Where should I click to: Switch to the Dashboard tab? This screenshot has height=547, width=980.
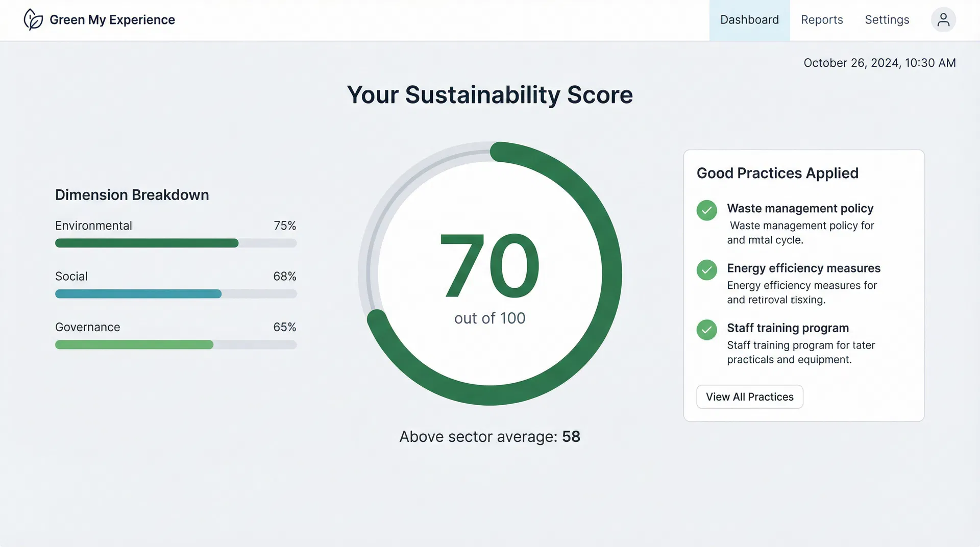point(749,20)
